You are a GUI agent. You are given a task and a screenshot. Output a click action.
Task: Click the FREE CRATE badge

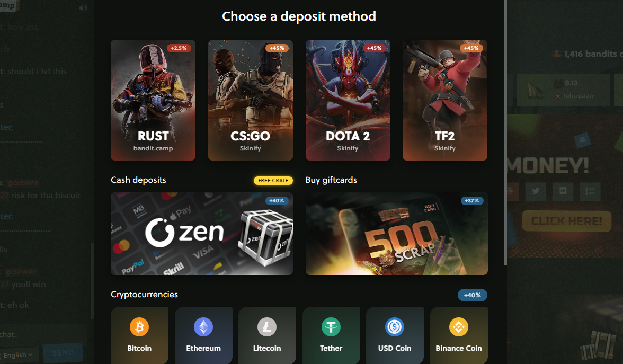pyautogui.click(x=273, y=180)
